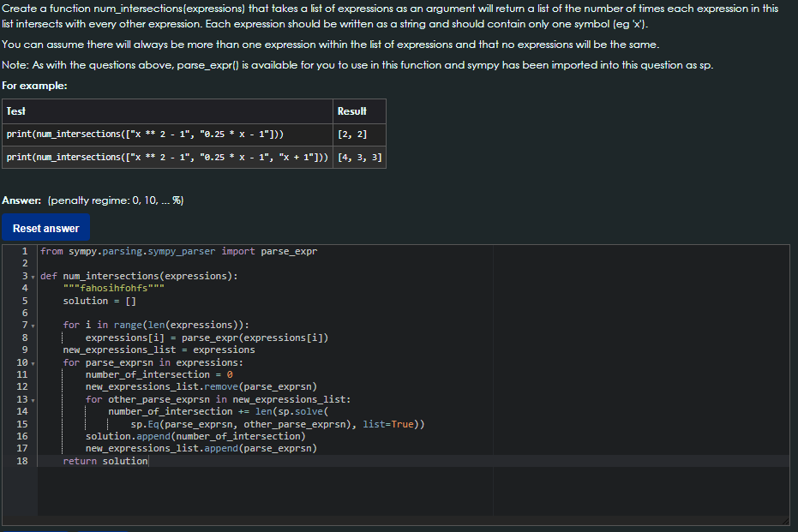The image size is (798, 532).
Task: Collapse the for-loop fold arrow on line 7
Action: (x=33, y=326)
